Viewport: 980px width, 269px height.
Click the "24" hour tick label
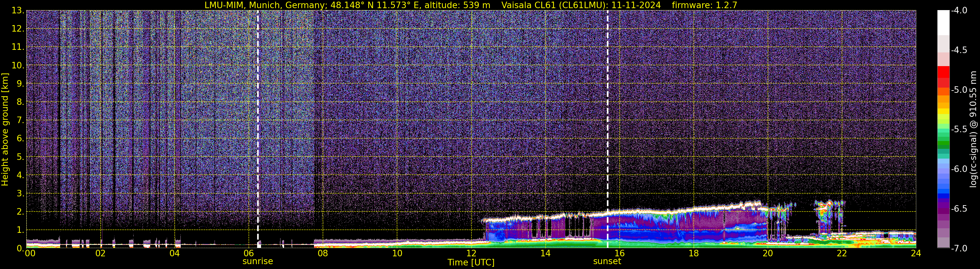915,253
